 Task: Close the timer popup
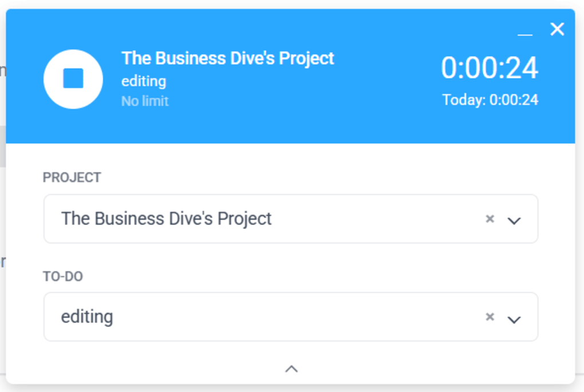[557, 29]
